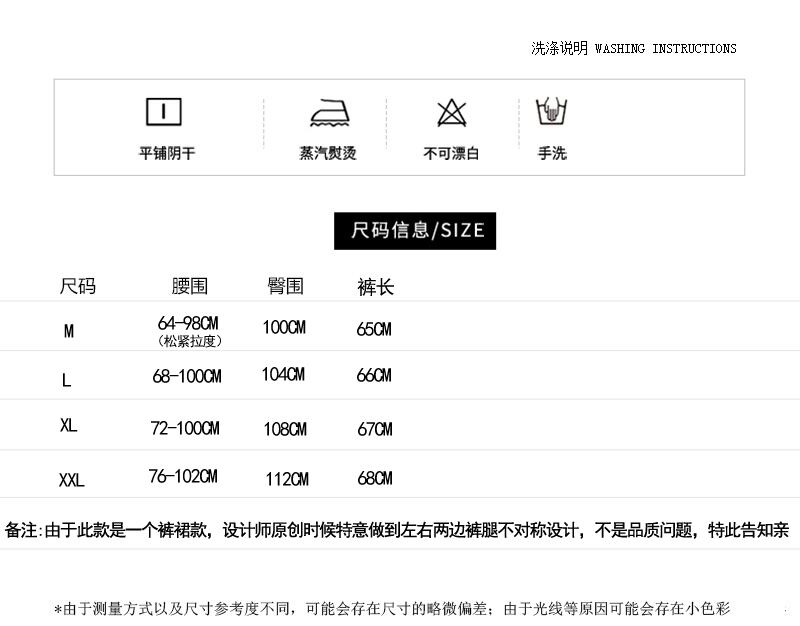800x626 pixels.
Task: Click the *由于测量方式 measurement disclaimer line
Action: [x=392, y=609]
